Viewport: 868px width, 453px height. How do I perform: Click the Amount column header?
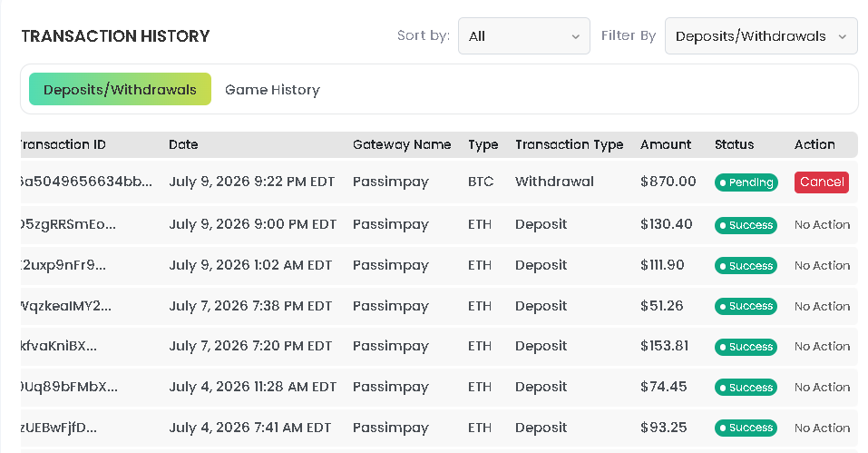click(x=666, y=144)
